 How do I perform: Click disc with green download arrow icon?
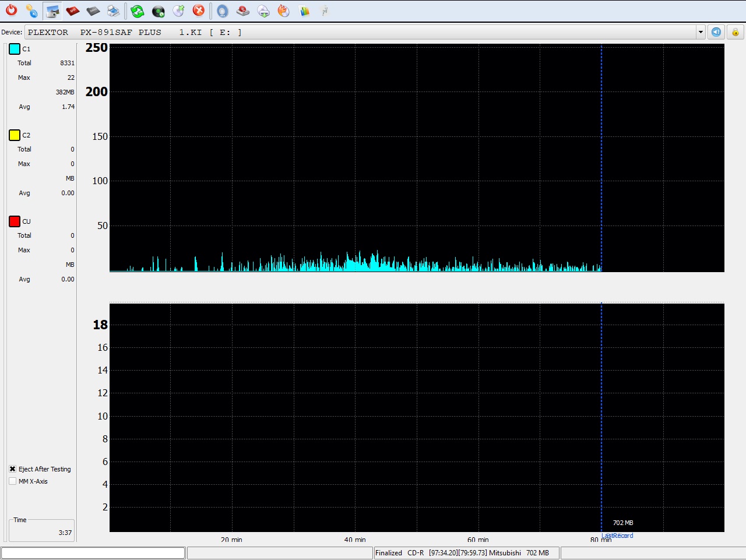[x=263, y=10]
